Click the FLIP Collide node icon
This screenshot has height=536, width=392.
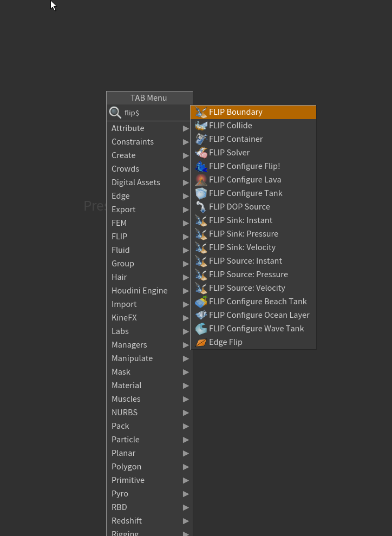pos(201,126)
